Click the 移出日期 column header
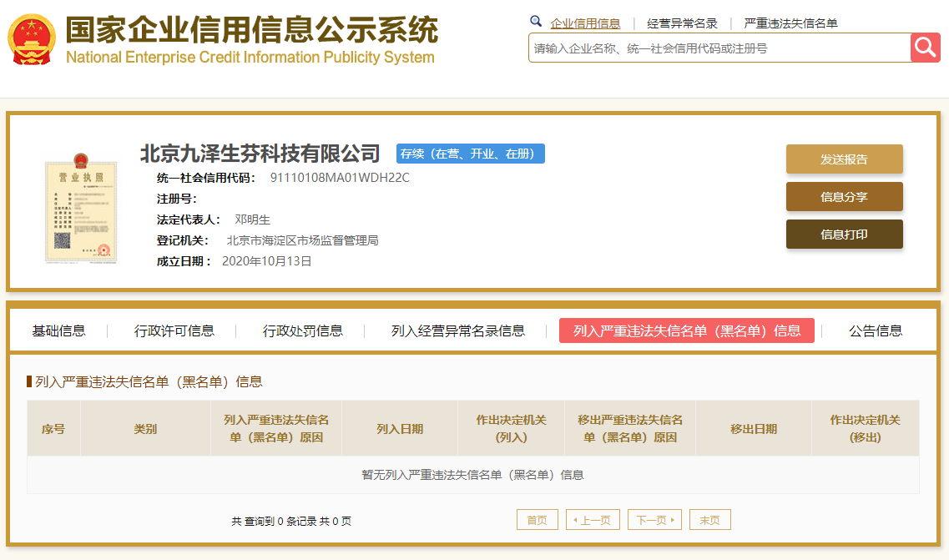The height and width of the screenshot is (560, 949). pos(754,429)
